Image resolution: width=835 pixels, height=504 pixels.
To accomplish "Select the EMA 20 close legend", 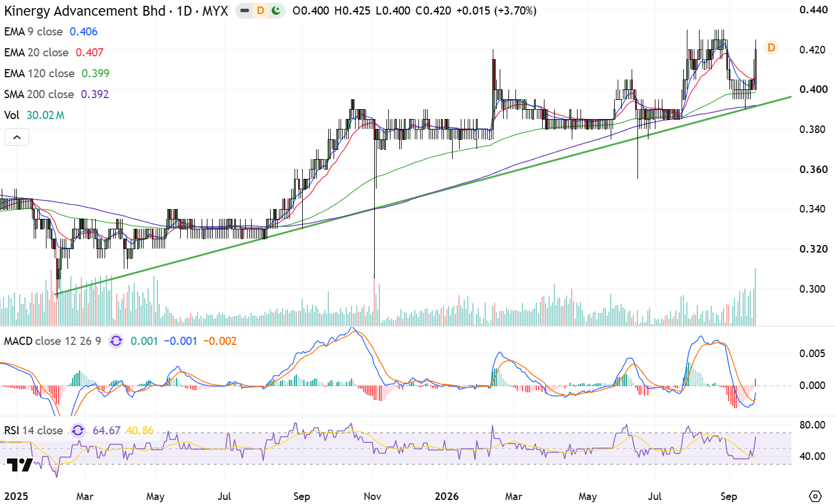I will 54,52.
